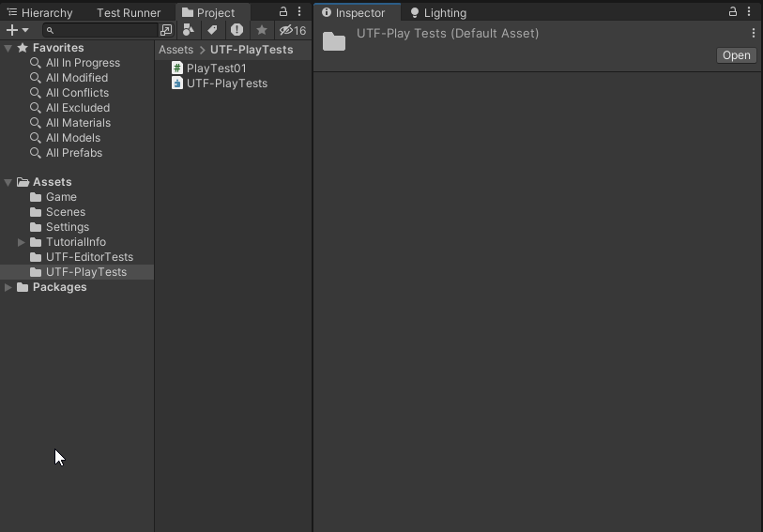Viewport: 763px width, 532px height.
Task: Select the UTF-PlayTests assembly definition asset
Action: click(227, 84)
